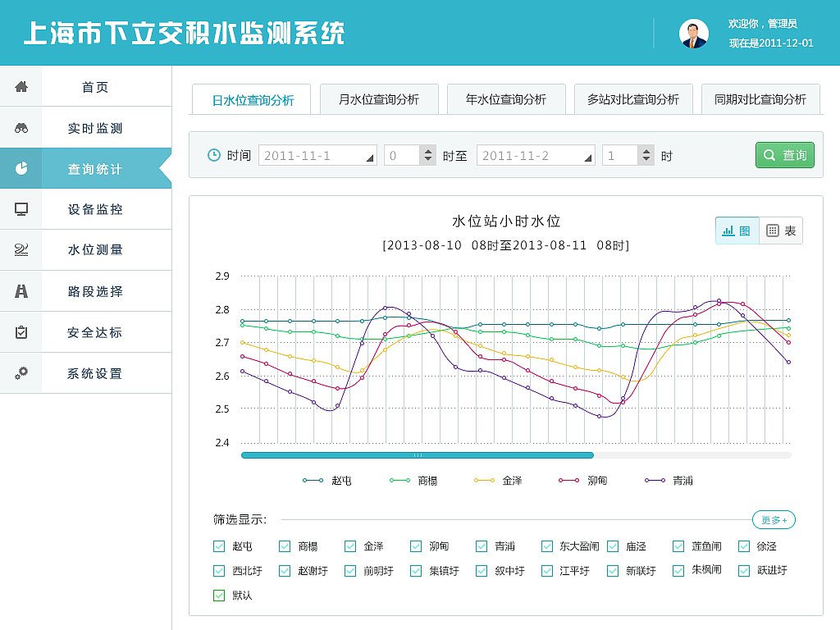Image resolution: width=840 pixels, height=630 pixels.
Task: Toggle the 青浦 filter checkbox
Action: click(x=481, y=546)
